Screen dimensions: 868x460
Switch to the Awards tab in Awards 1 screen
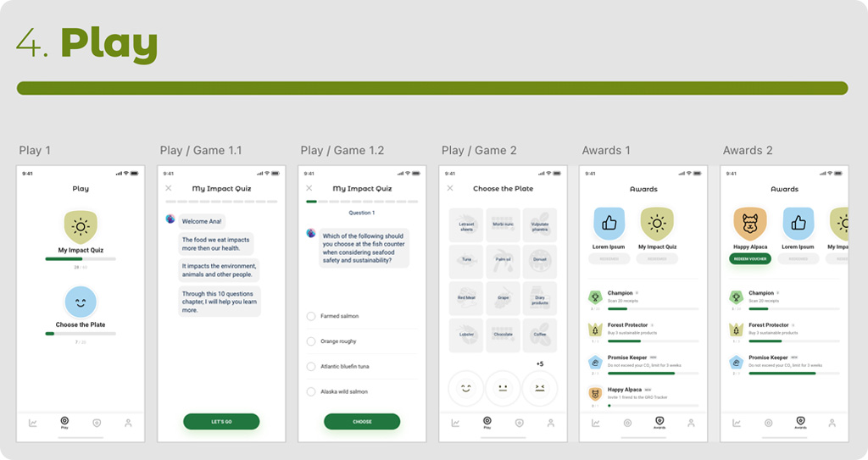tap(659, 422)
